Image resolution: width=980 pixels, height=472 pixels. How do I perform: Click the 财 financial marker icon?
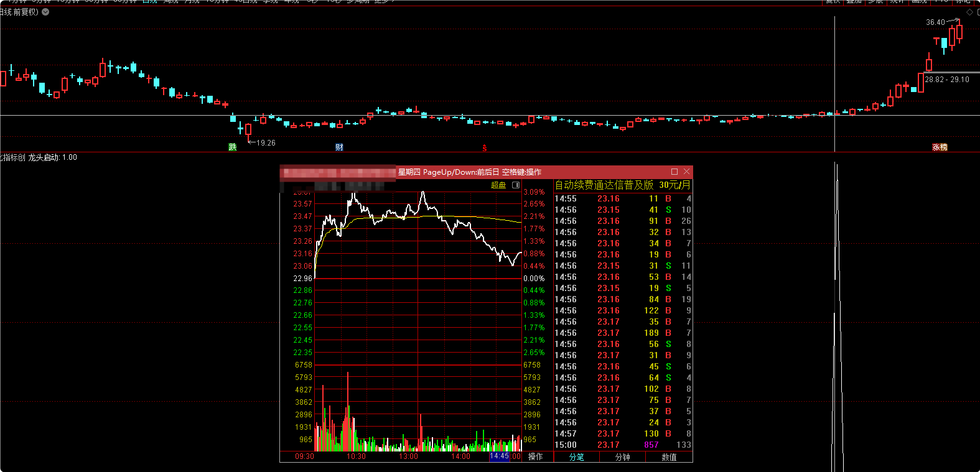tap(339, 147)
